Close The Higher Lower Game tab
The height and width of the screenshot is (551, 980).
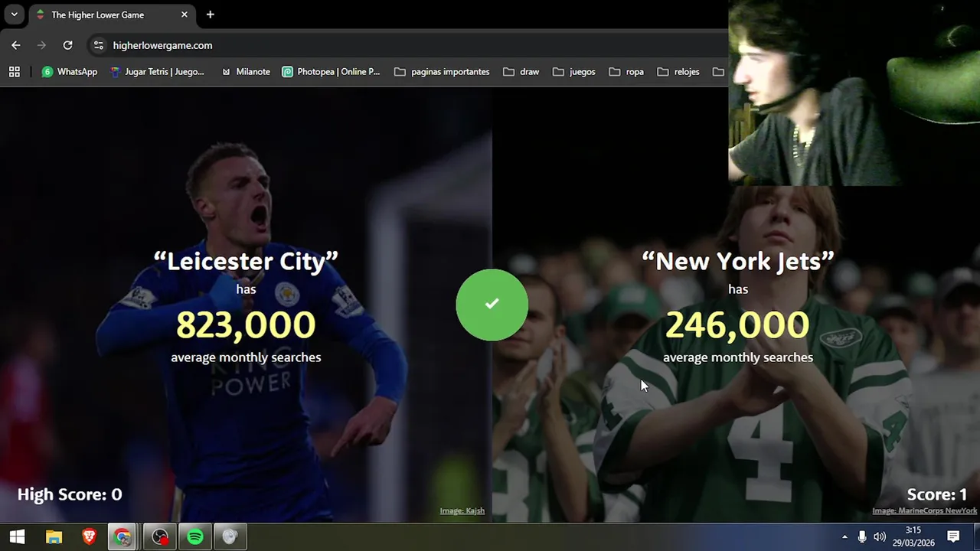point(185,15)
